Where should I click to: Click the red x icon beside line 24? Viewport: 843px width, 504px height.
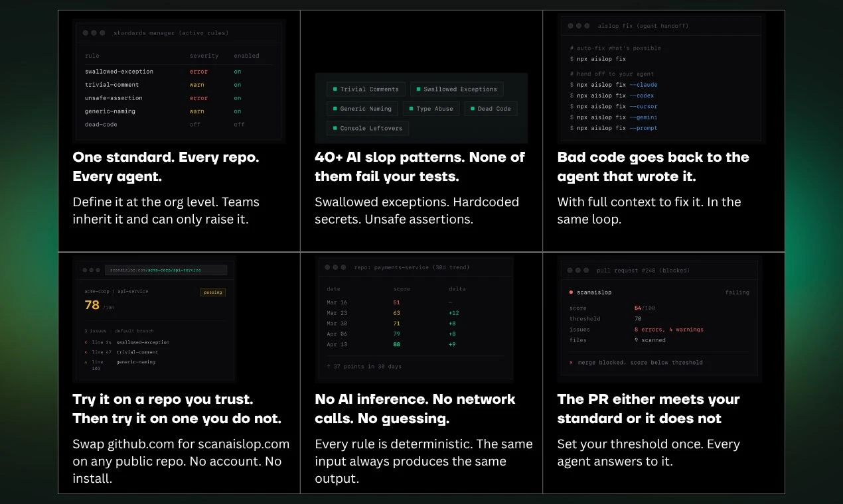pyautogui.click(x=86, y=342)
